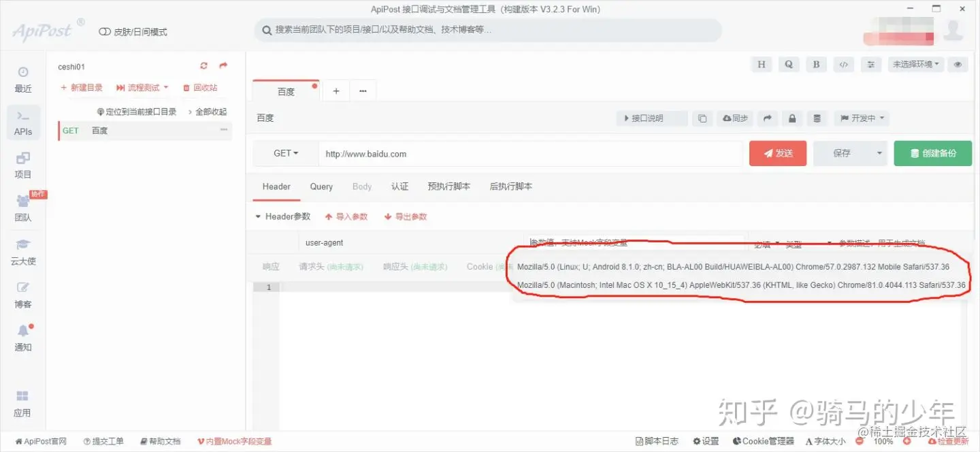Open the 类型 type dropdown
Image resolution: width=980 pixels, height=452 pixels.
(808, 244)
